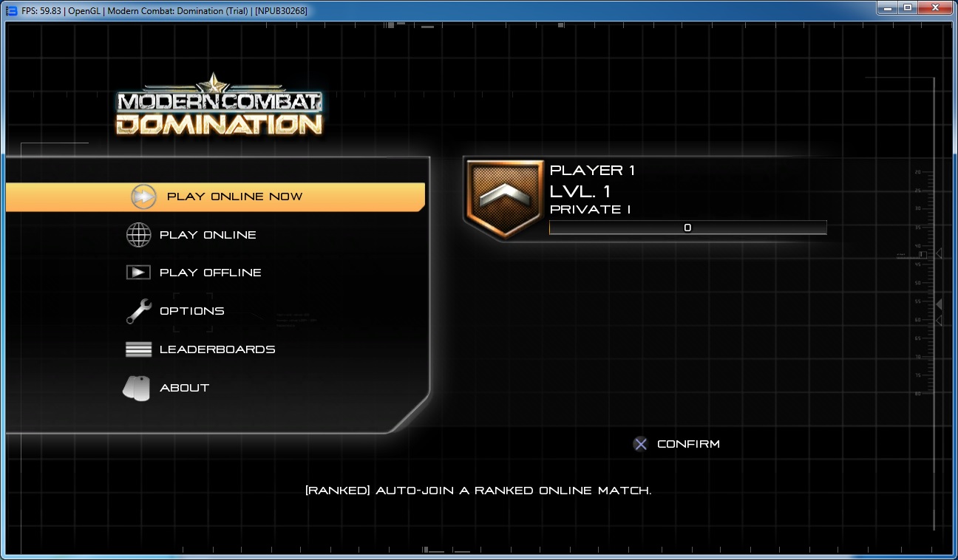Click the ranked auto-join description text
This screenshot has width=958, height=560.
[478, 490]
